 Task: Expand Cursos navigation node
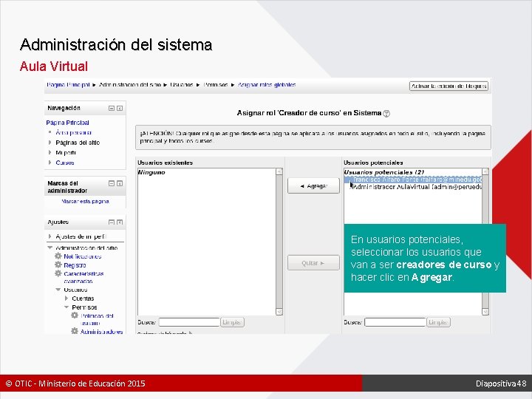coord(50,163)
